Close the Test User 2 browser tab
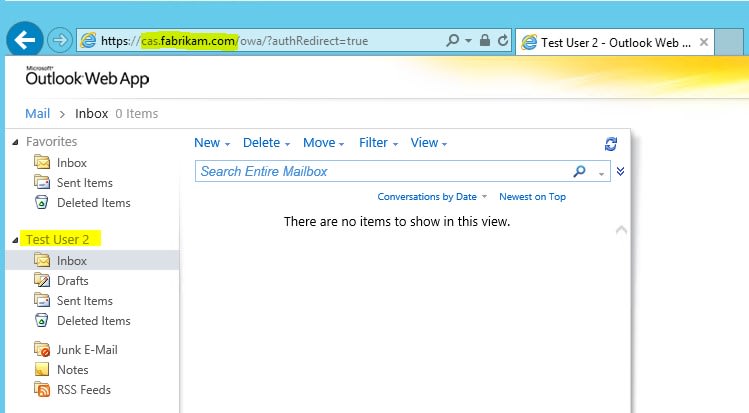Screen dimensions: 749x413 tap(704, 42)
